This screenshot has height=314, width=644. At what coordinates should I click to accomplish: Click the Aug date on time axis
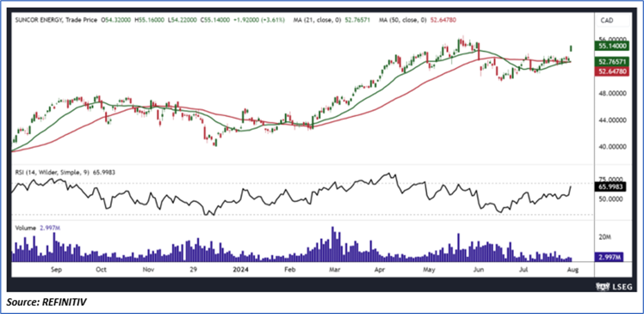coord(573,270)
